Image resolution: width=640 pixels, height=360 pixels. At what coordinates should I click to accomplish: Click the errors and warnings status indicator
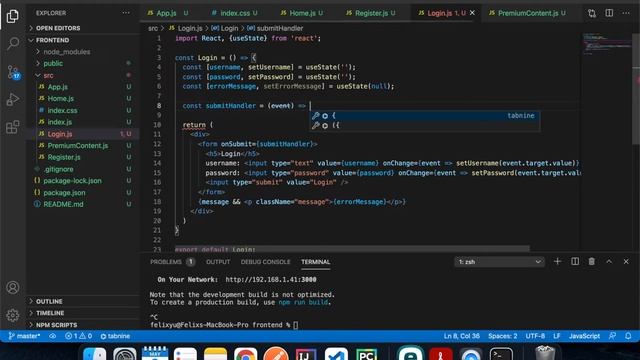pos(78,336)
